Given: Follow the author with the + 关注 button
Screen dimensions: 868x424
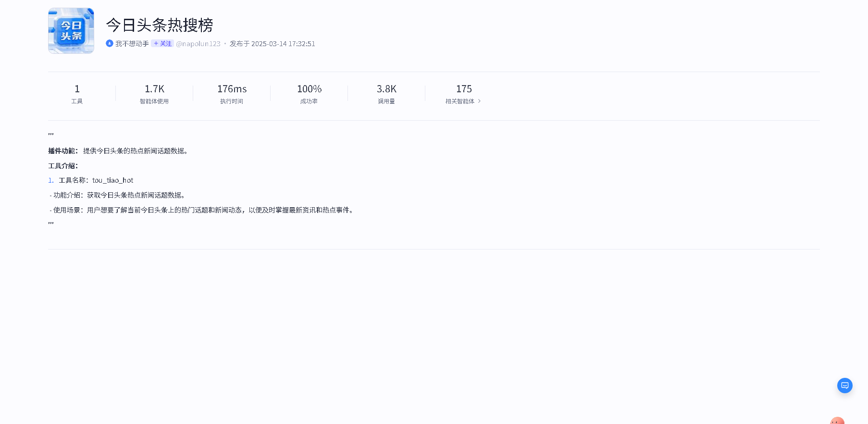Looking at the screenshot, I should pos(162,43).
